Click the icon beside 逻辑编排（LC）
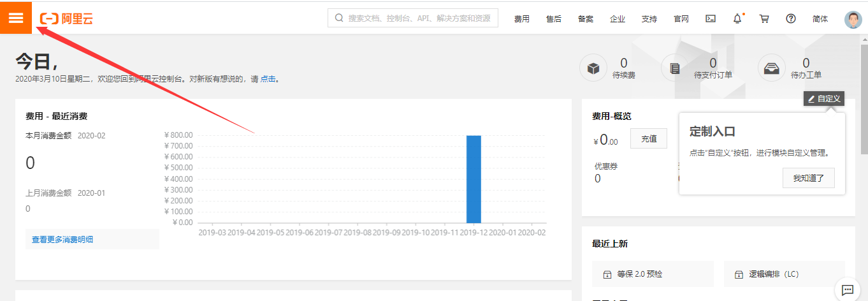Screen dimensions: 868x301 pyautogui.click(x=739, y=274)
